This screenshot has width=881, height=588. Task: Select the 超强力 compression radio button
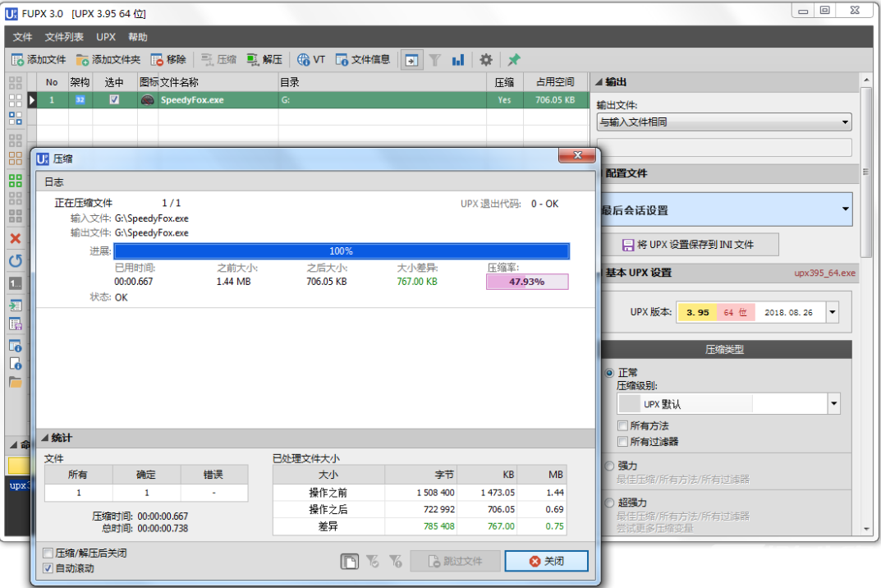click(x=609, y=503)
